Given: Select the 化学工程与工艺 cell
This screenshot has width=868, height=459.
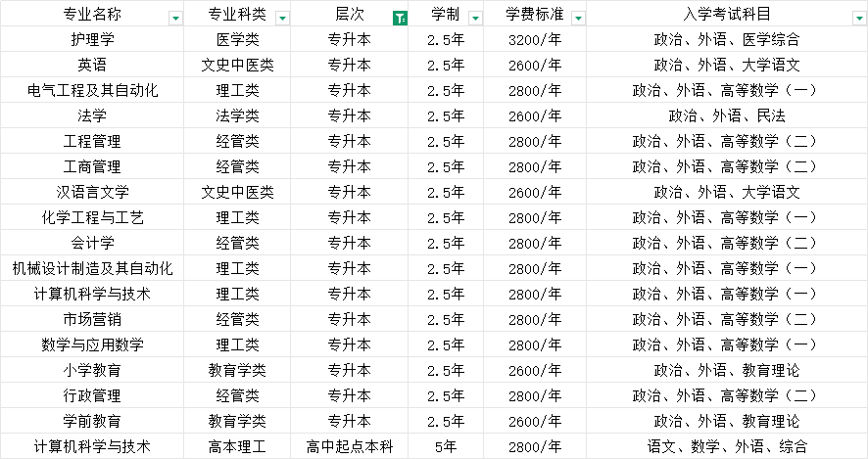Looking at the screenshot, I should pyautogui.click(x=92, y=217).
